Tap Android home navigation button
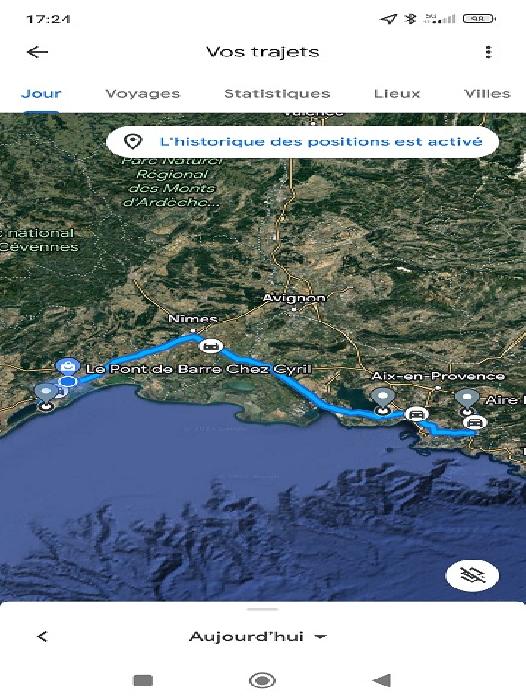The image size is (526, 700). (262, 680)
